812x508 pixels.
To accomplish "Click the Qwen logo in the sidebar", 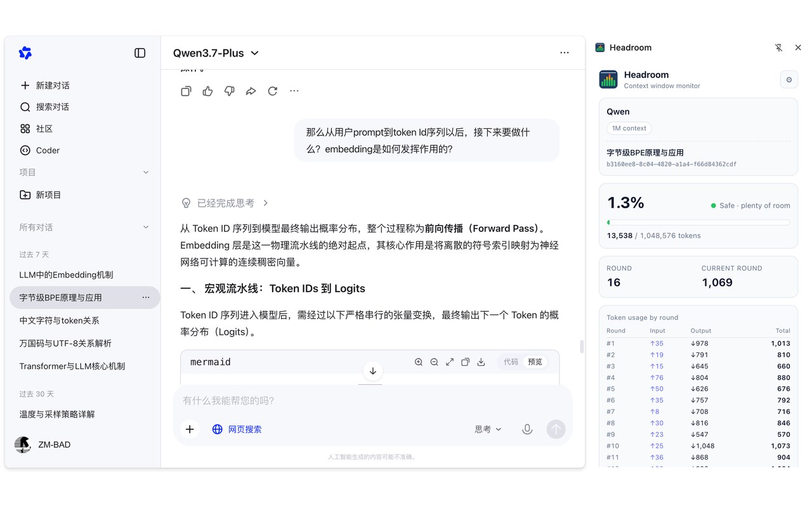I will click(x=25, y=53).
